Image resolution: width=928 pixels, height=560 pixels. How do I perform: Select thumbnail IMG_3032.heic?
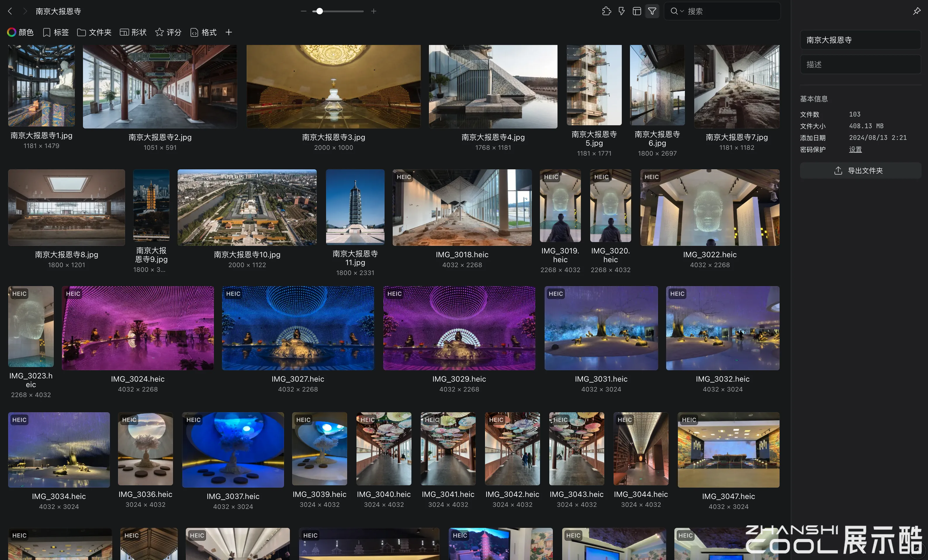723,328
